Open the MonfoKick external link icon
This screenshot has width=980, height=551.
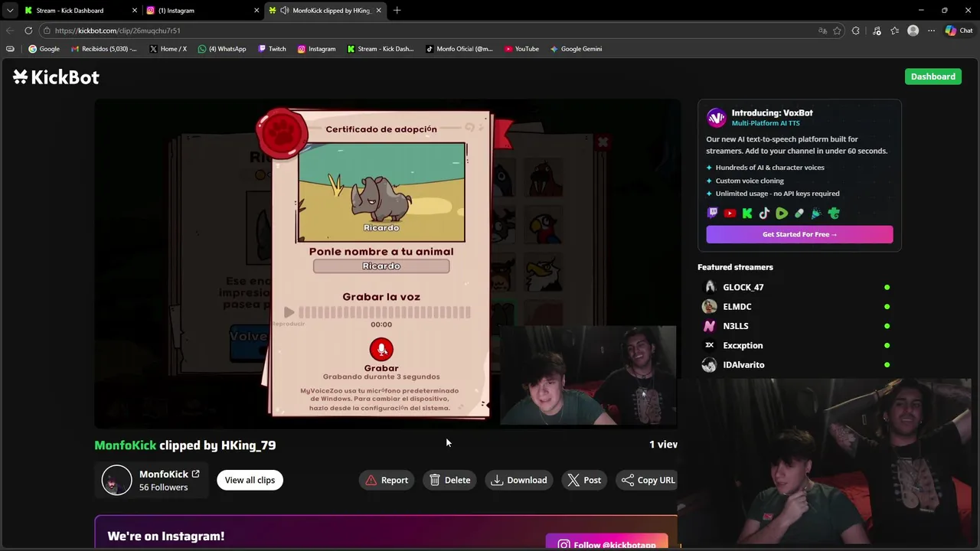[195, 474]
